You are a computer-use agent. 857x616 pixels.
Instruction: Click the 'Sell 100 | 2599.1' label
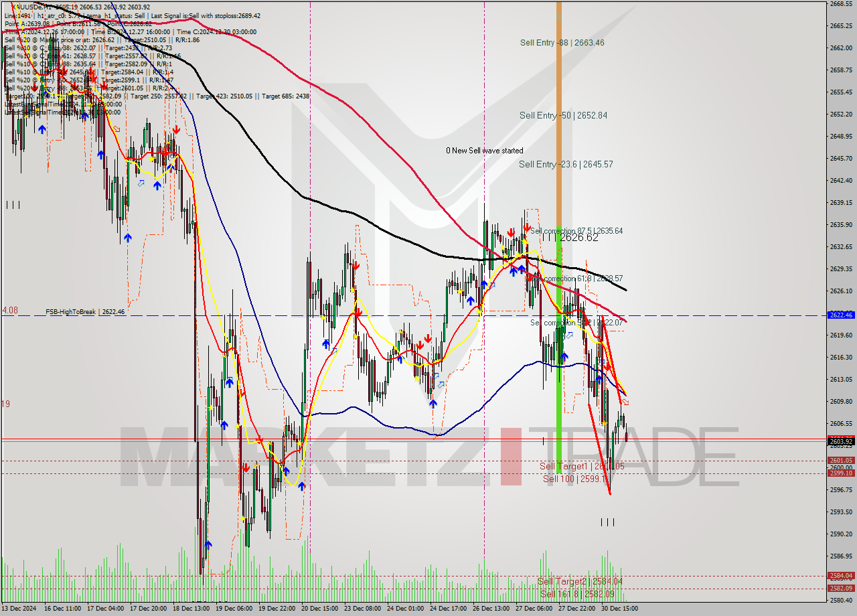(x=575, y=479)
